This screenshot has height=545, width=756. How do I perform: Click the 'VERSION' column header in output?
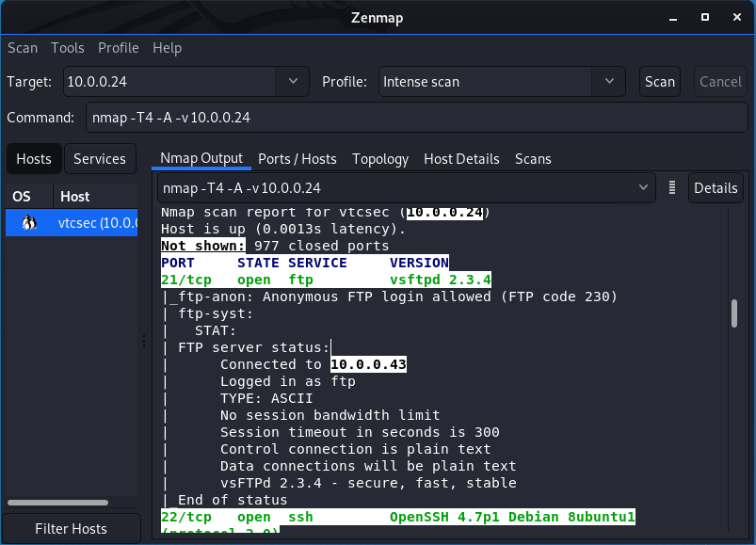point(419,263)
